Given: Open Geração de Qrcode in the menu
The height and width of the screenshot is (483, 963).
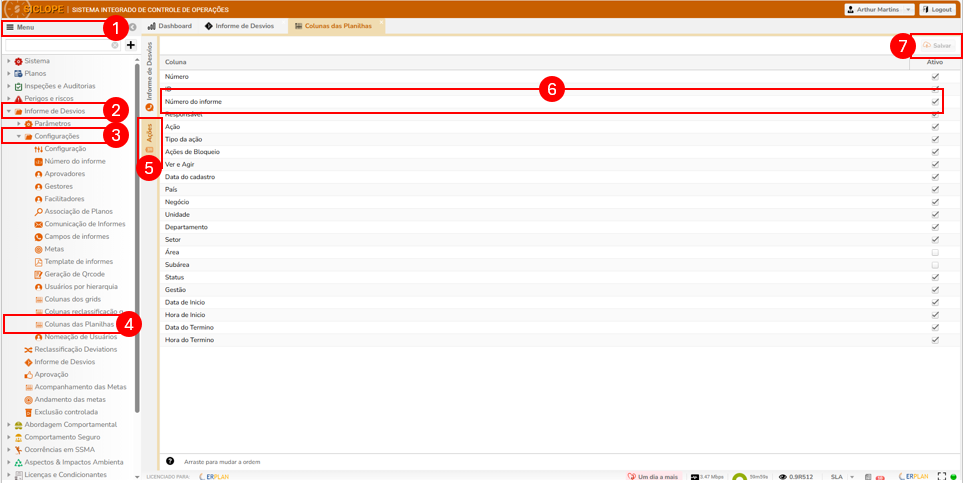Looking at the screenshot, I should click(74, 274).
